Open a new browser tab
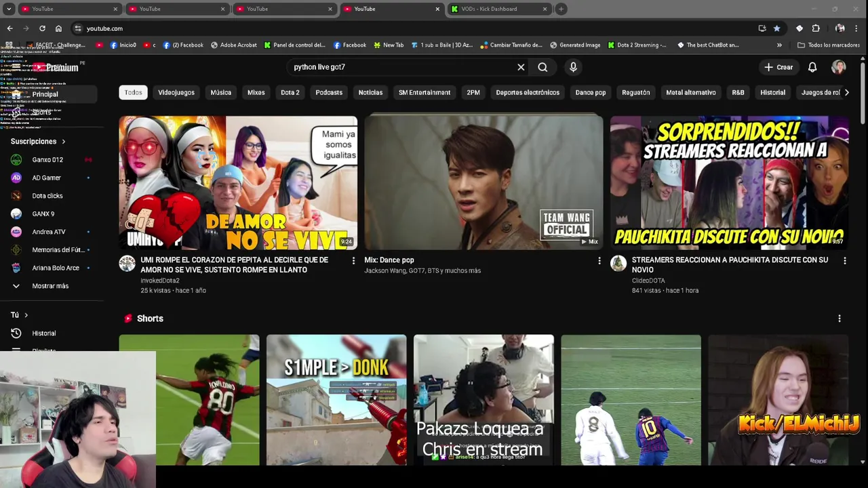The image size is (868, 488). pos(561,9)
